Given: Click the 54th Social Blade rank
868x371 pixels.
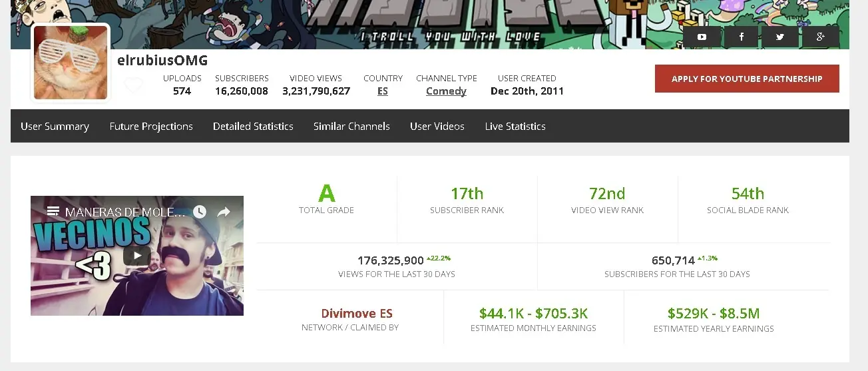Looking at the screenshot, I should [748, 194].
